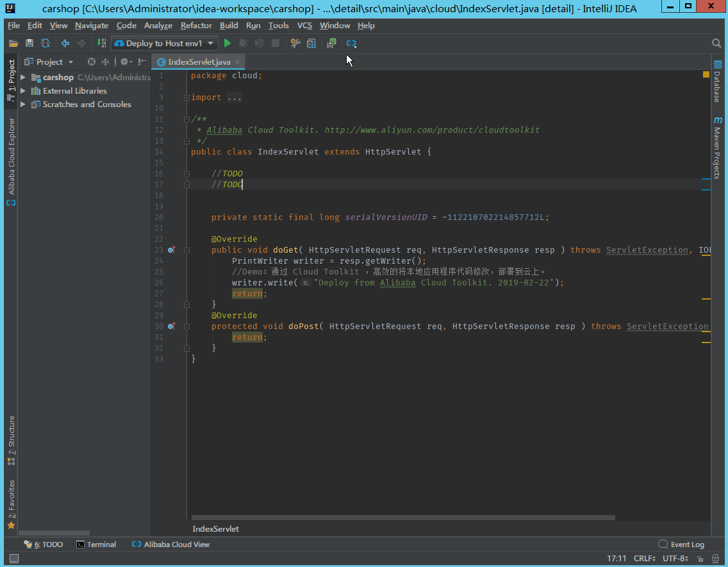The height and width of the screenshot is (567, 728).
Task: Collapse the doPost method fold marker
Action: coord(186,326)
